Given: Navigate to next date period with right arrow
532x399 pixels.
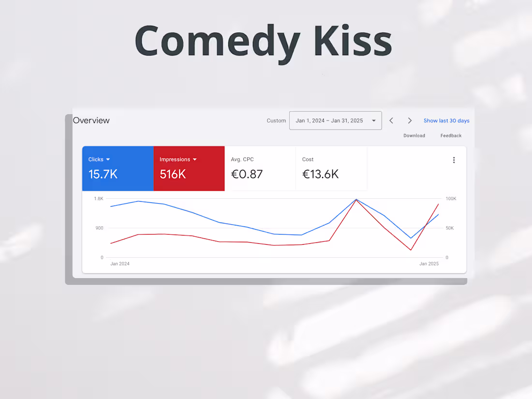Looking at the screenshot, I should coord(410,120).
